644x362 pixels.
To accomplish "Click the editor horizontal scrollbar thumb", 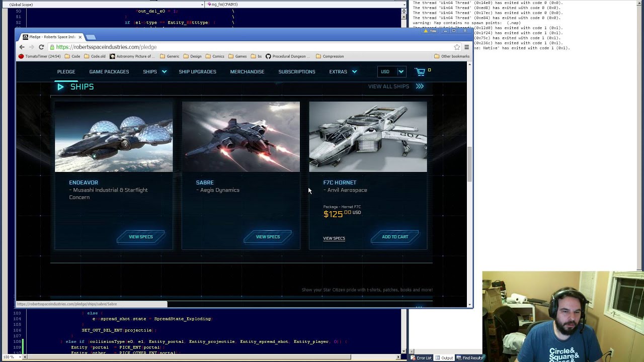I will [190, 357].
